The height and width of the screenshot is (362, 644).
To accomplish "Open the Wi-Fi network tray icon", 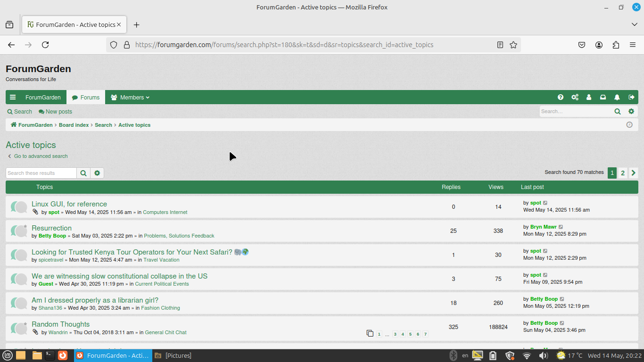I will (x=527, y=355).
